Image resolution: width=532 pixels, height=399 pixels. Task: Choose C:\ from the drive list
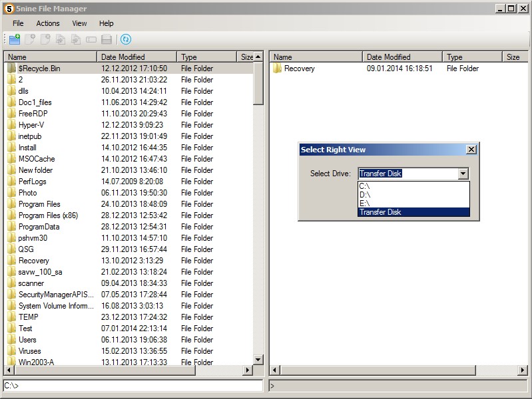(413, 186)
